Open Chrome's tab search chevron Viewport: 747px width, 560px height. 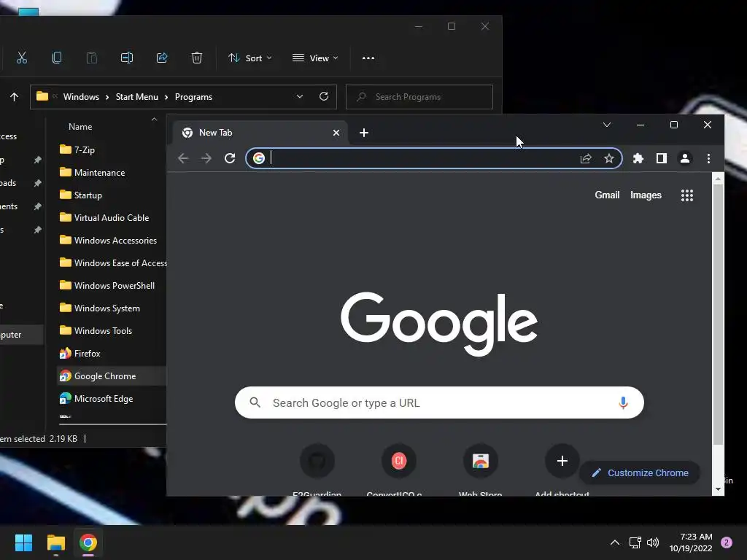[607, 125]
